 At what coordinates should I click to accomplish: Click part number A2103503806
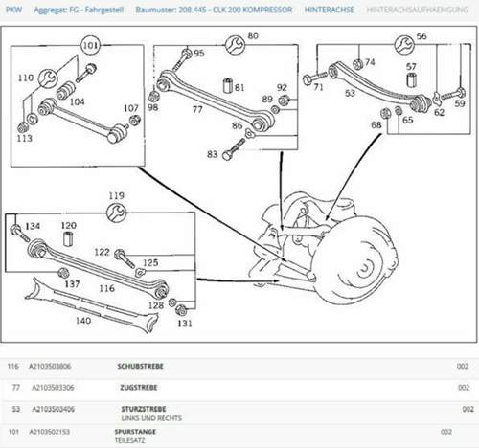[x=50, y=366]
